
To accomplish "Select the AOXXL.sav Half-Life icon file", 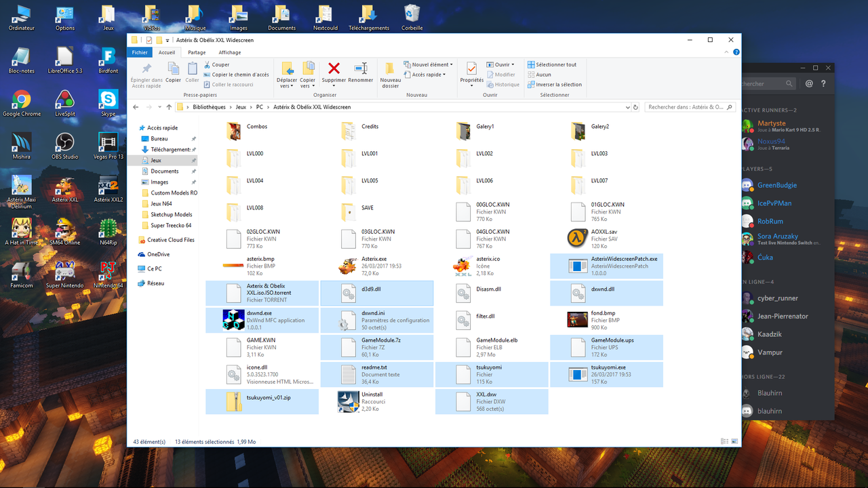I will [607, 239].
